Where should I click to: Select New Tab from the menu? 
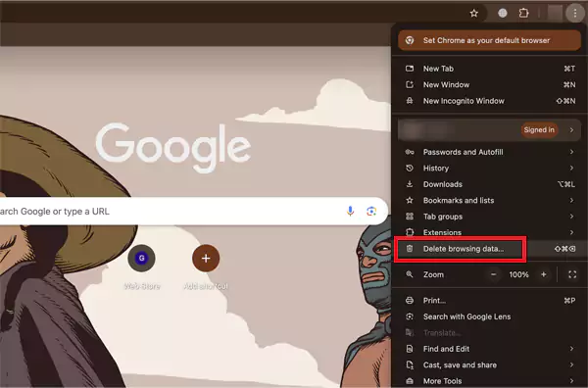coord(489,69)
